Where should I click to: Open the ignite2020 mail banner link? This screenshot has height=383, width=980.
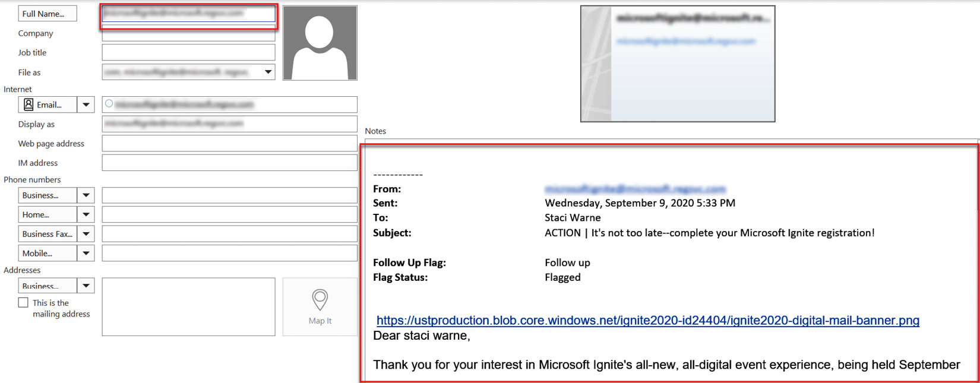pos(648,321)
